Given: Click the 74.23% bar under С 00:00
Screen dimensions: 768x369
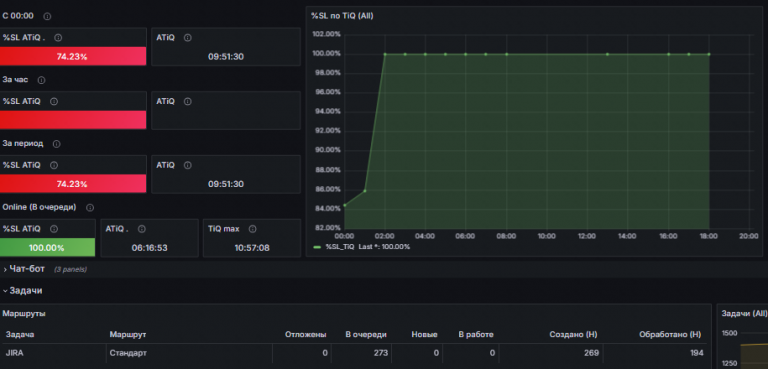Looking at the screenshot, I should (73, 56).
